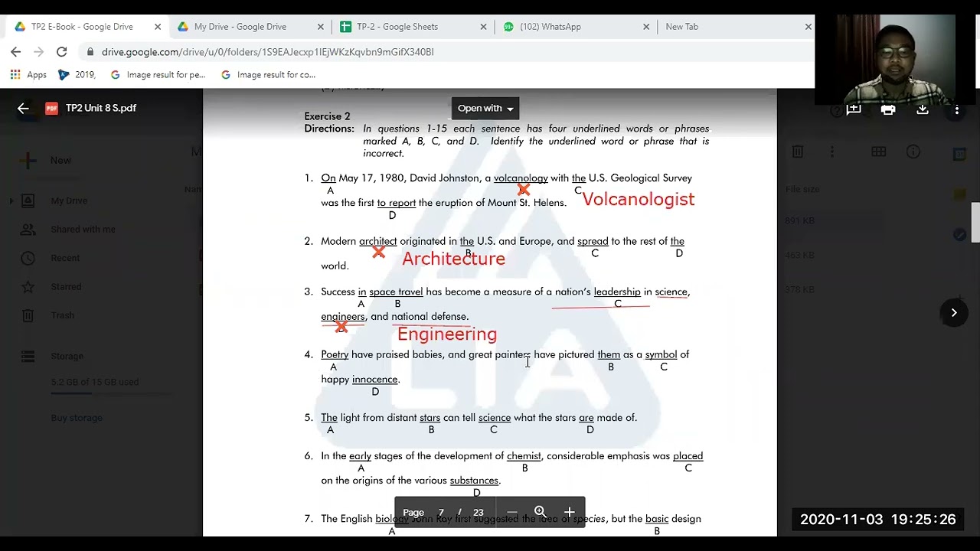Click the Exercise 2 heading
Screen dimensions: 980x551
(327, 116)
